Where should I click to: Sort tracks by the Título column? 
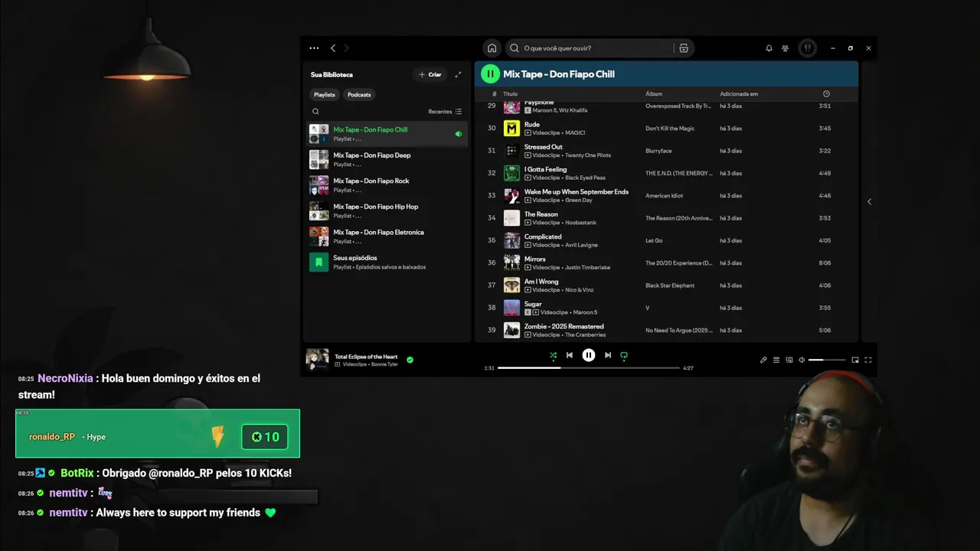(x=510, y=94)
